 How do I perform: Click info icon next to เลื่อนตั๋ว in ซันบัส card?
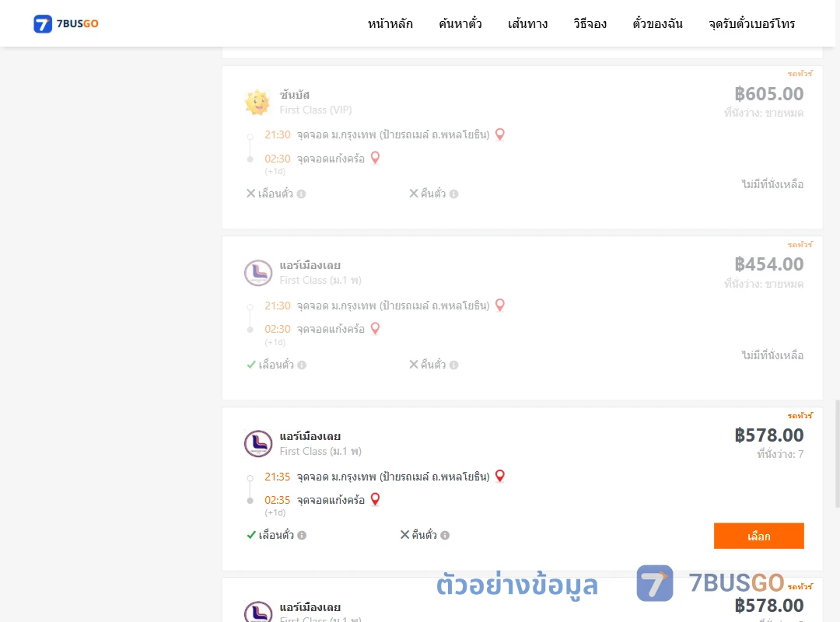(302, 194)
